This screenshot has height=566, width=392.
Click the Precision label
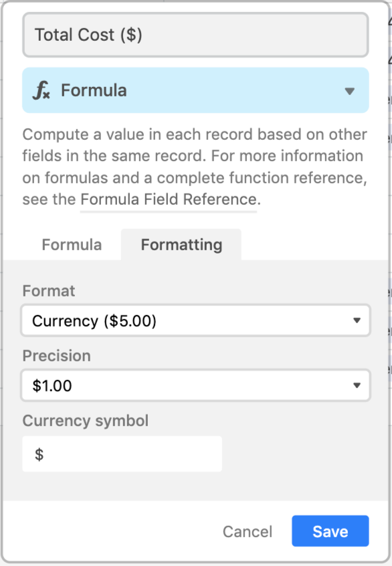56,356
